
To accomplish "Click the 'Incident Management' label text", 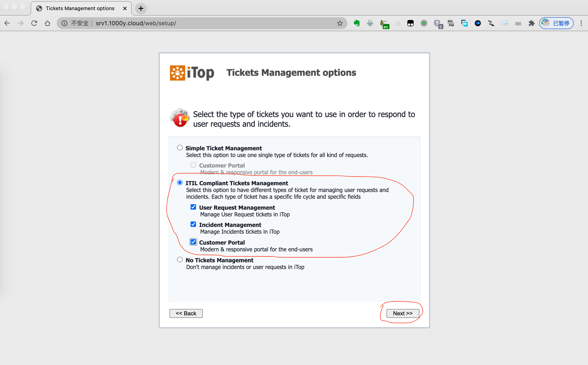I will 230,225.
